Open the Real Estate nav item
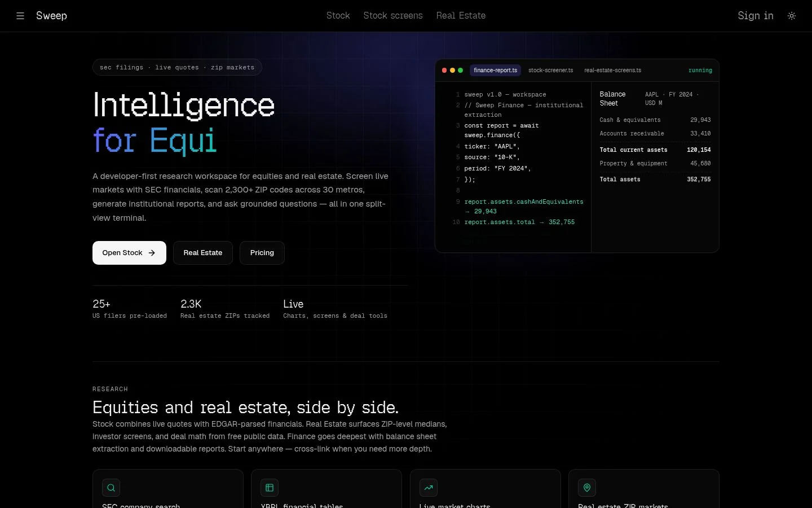This screenshot has height=508, width=812. pyautogui.click(x=461, y=16)
